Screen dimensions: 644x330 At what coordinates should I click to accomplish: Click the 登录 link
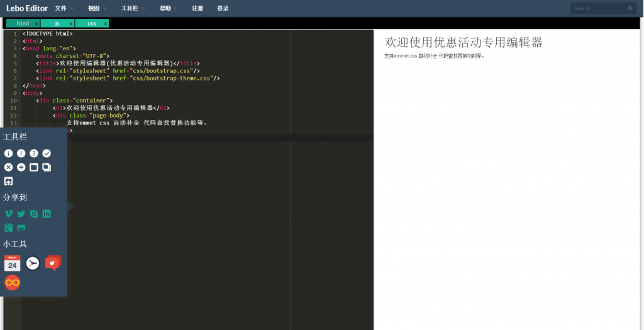pos(223,9)
